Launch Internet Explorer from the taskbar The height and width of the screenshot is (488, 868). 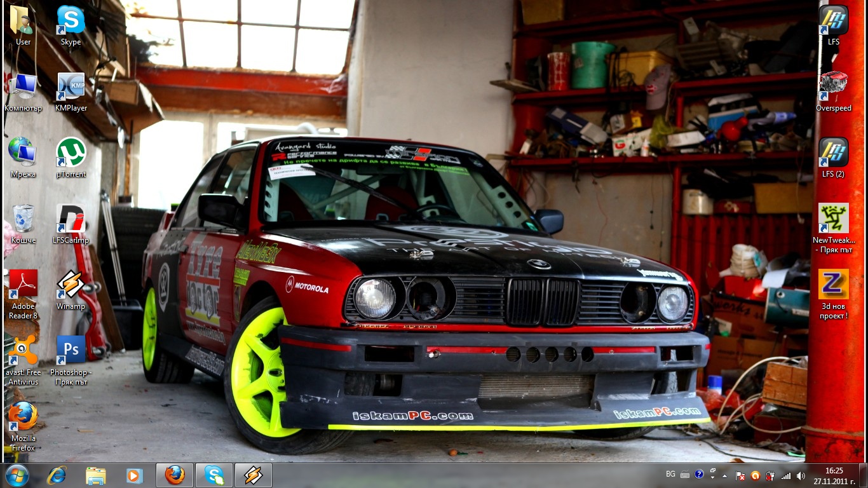pyautogui.click(x=57, y=475)
